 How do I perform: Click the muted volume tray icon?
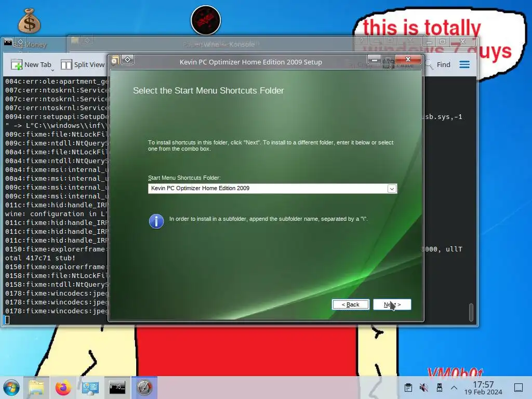click(x=423, y=388)
